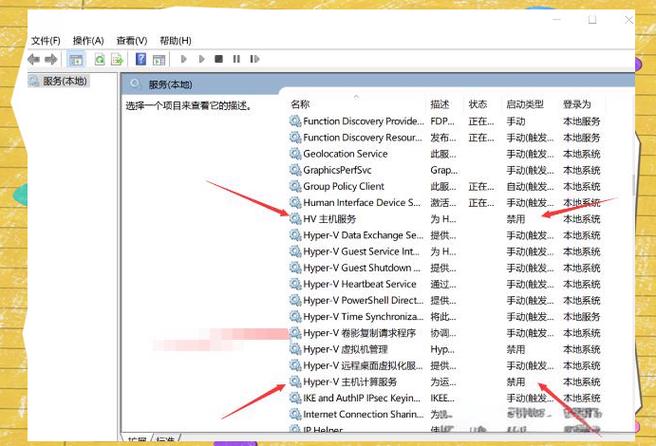This screenshot has width=656, height=446.
Task: Click 禁用 startup type of HV 主机服务
Action: pyautogui.click(x=515, y=219)
